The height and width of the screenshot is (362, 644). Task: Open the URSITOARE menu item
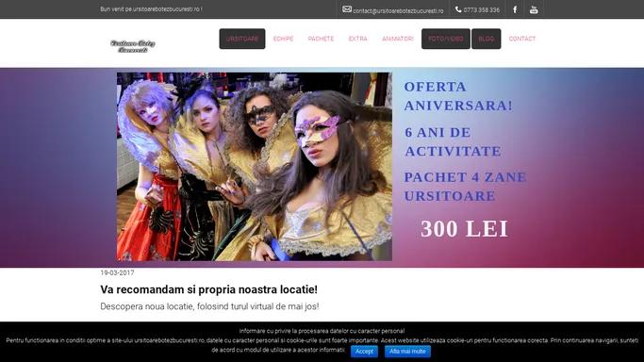(242, 39)
